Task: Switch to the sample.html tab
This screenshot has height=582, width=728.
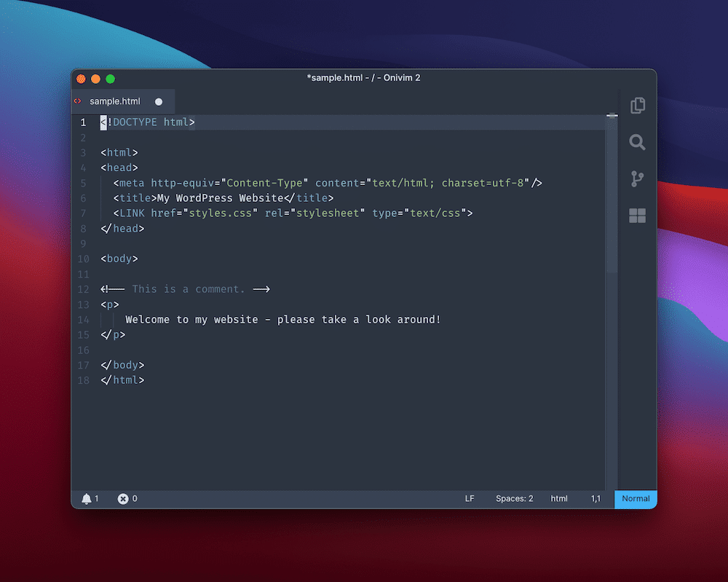Action: 116,101
